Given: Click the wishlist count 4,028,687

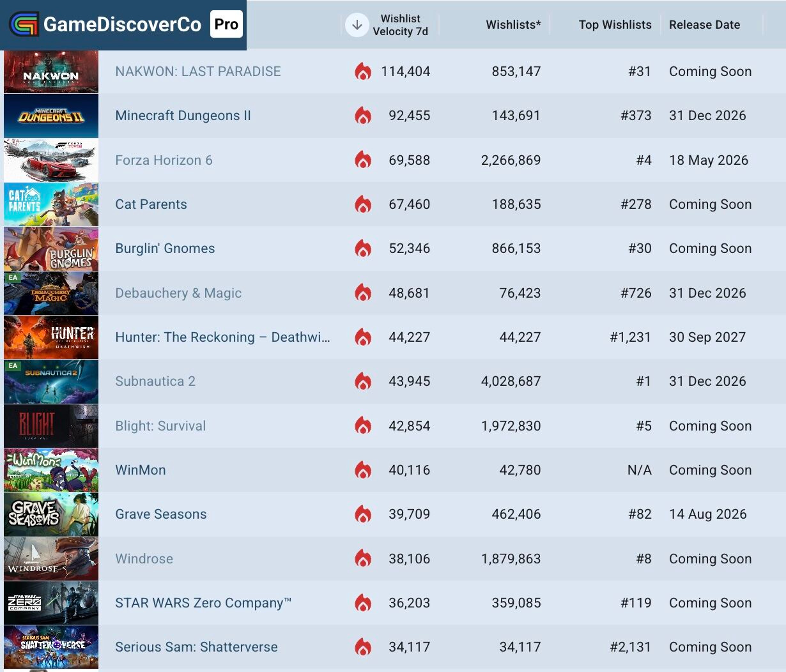Looking at the screenshot, I should 511,381.
